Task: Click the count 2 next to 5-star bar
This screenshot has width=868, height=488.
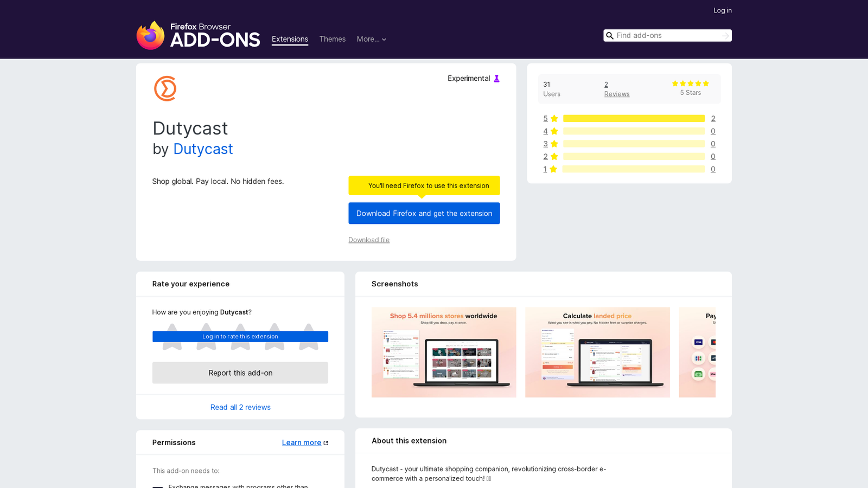Action: (x=713, y=118)
